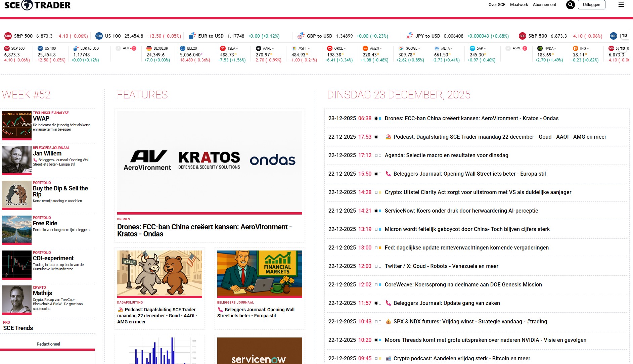Image resolution: width=633 pixels, height=364 pixels.
Task: Click the NVDA price 183.69
Action: [544, 55]
